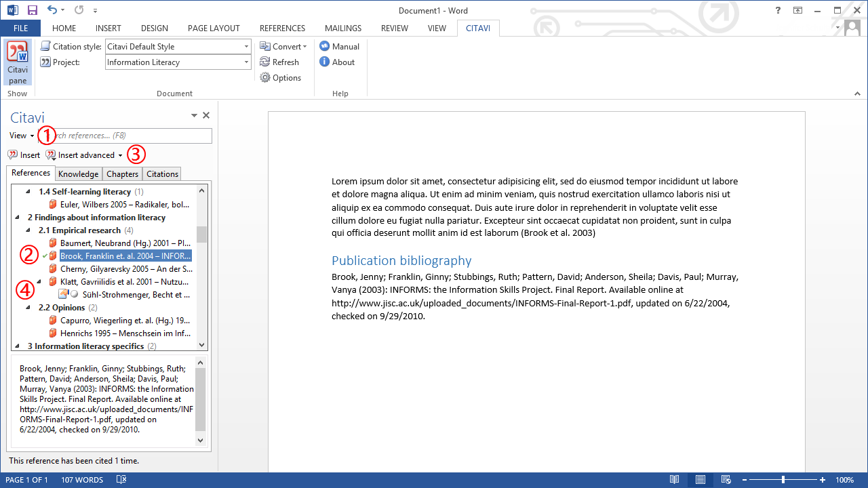Image resolution: width=868 pixels, height=488 pixels.
Task: Select Klatt, Gavriilidis et al. 2001 reference
Action: [125, 282]
